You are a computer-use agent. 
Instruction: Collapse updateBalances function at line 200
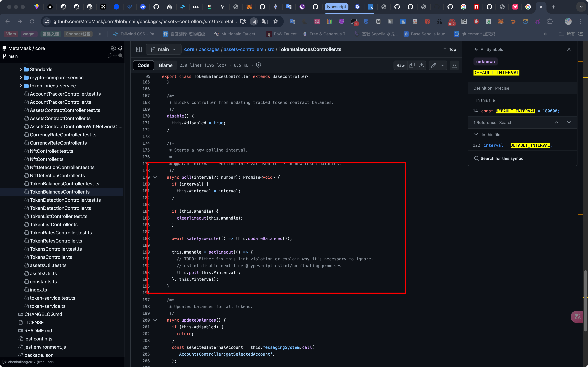[x=155, y=320]
